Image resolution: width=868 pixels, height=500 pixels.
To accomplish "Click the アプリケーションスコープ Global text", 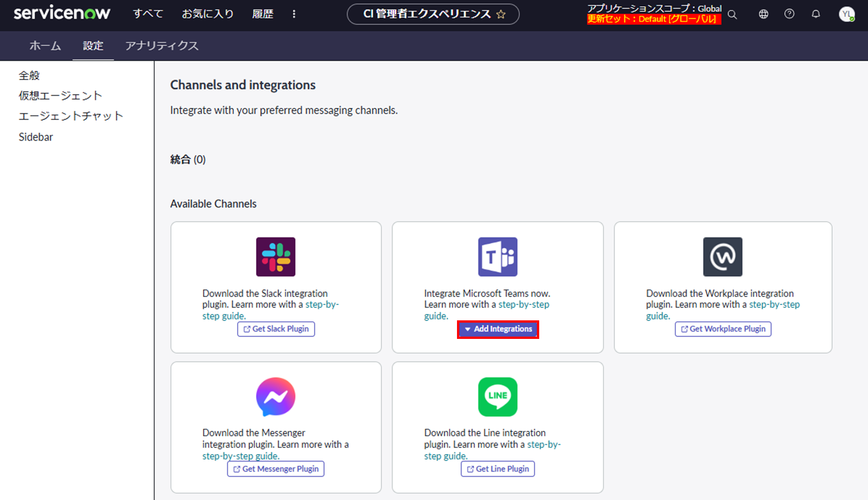I will [654, 8].
